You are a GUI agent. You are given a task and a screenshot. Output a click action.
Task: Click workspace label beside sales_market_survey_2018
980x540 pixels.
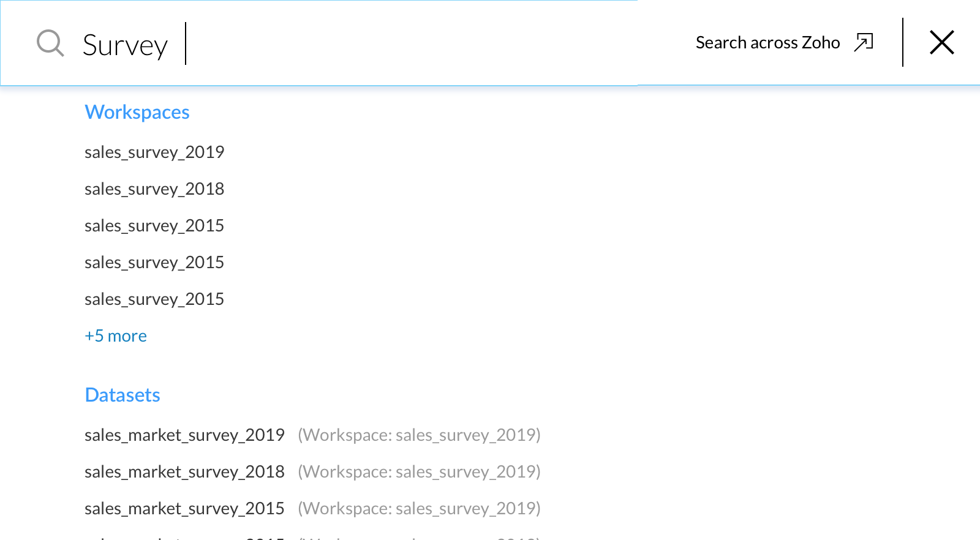tap(419, 471)
